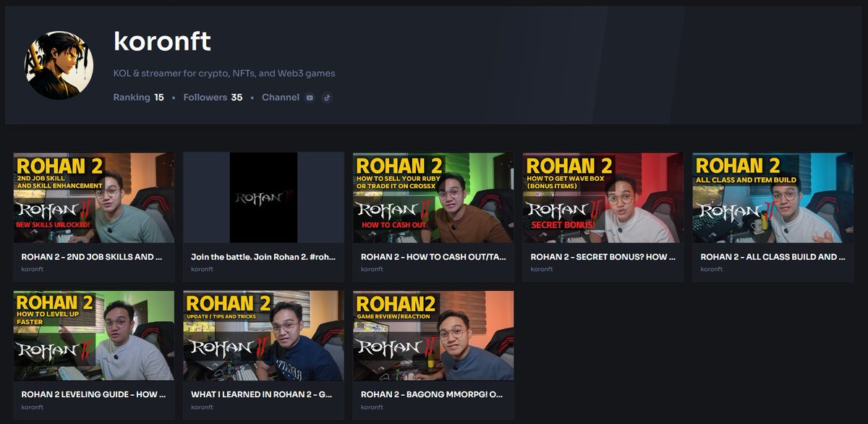Open the TikTok channel icon

pyautogui.click(x=327, y=98)
